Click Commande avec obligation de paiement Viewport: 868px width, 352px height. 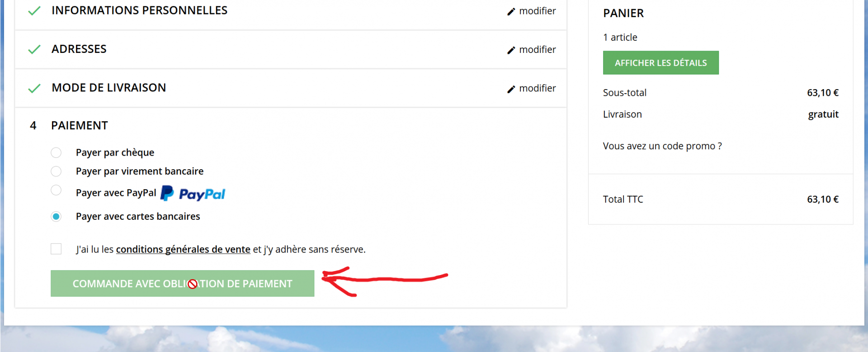pyautogui.click(x=183, y=284)
